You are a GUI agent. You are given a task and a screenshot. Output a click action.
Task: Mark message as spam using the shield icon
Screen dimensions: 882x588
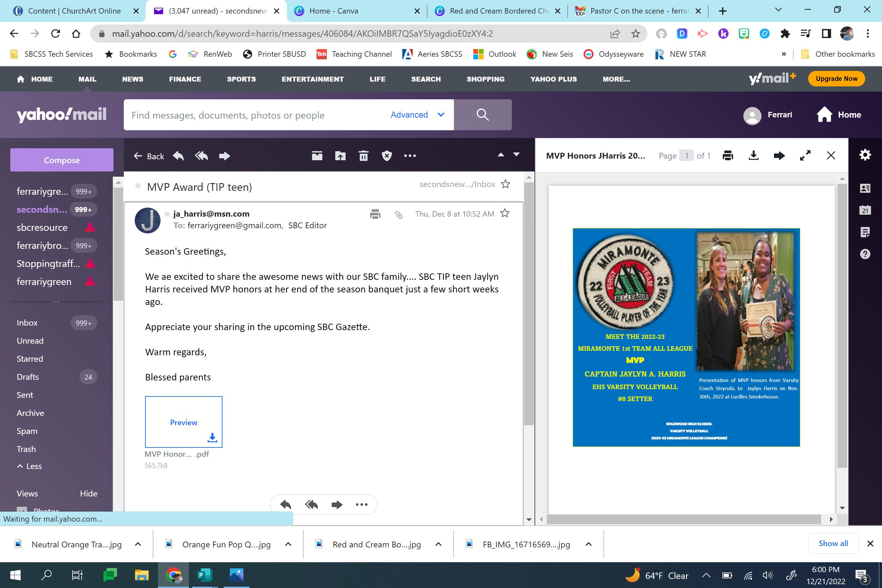click(x=387, y=156)
